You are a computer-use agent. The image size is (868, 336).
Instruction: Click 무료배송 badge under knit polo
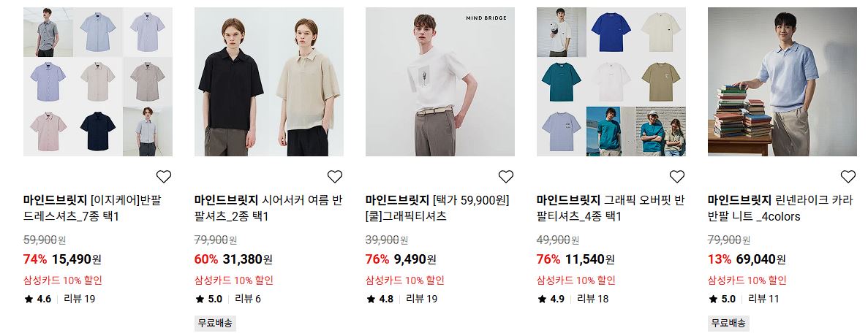point(728,324)
